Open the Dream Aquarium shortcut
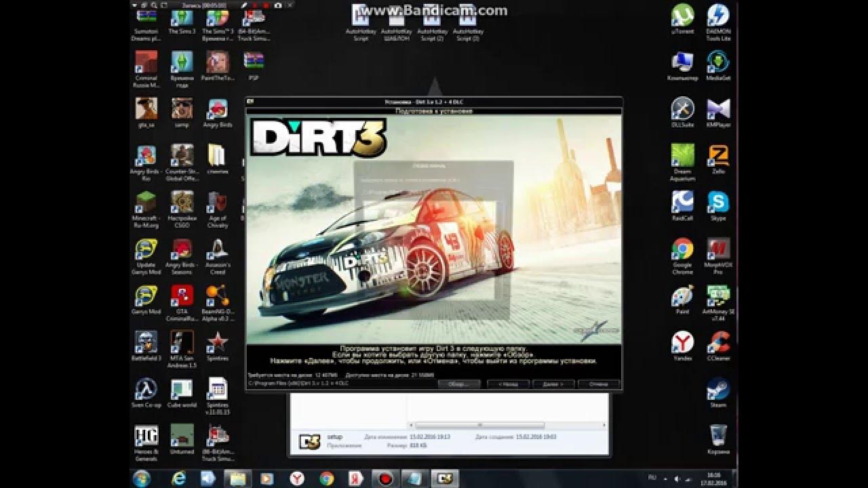Image resolution: width=868 pixels, height=488 pixels. click(x=682, y=163)
